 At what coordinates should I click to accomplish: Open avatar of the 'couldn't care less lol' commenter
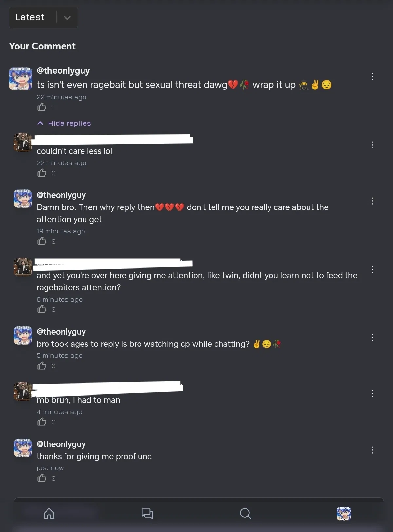tap(23, 142)
